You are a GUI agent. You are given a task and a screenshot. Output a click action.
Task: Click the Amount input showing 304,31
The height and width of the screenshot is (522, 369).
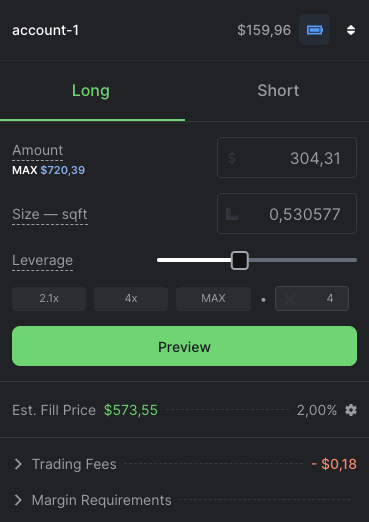pyautogui.click(x=287, y=158)
